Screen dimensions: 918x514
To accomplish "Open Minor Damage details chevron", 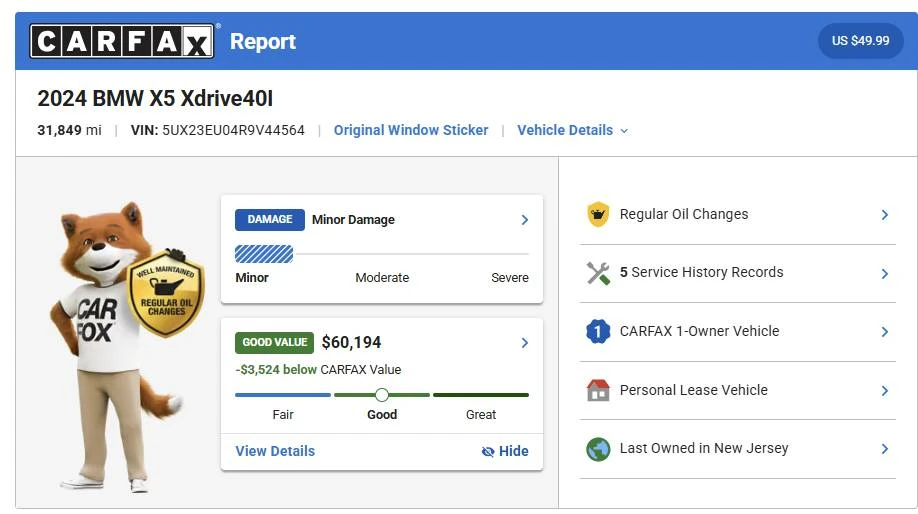I will 525,220.
